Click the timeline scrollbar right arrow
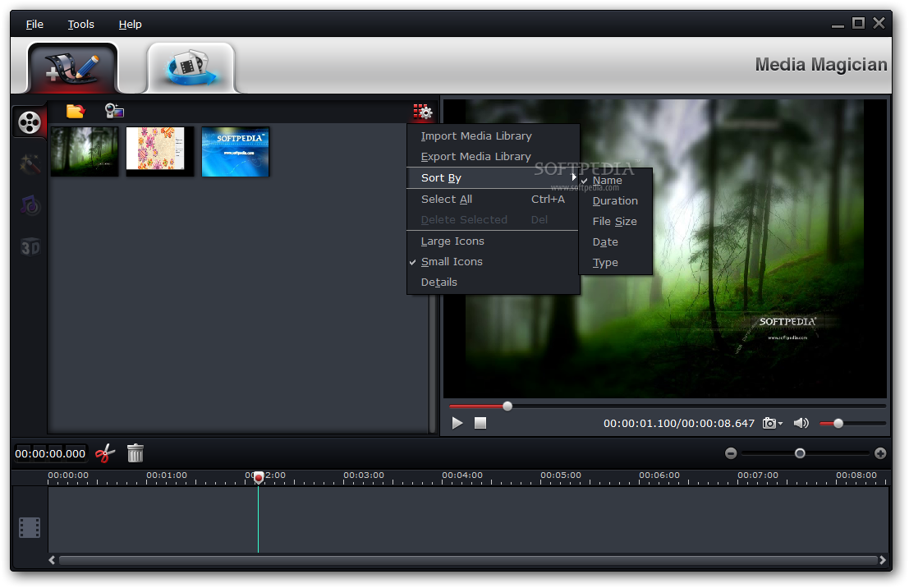Screen dimensions: 909x588 [x=883, y=560]
